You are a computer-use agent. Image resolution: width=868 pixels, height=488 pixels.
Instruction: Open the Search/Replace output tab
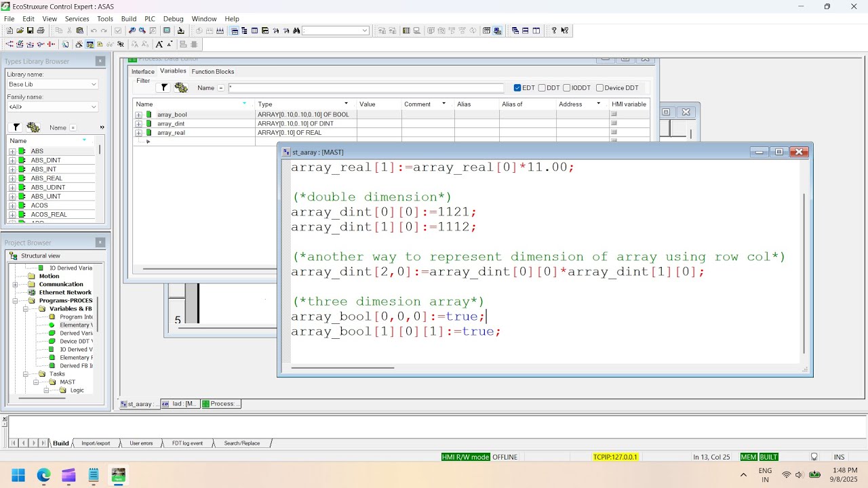(x=242, y=443)
